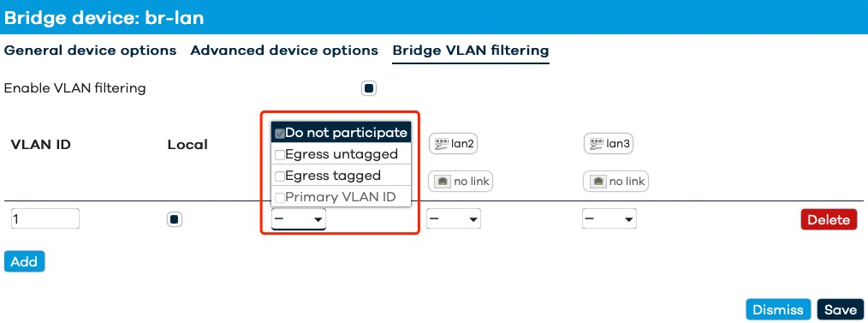Toggle Enable VLAN filtering checkbox
868x323 pixels.
click(369, 88)
